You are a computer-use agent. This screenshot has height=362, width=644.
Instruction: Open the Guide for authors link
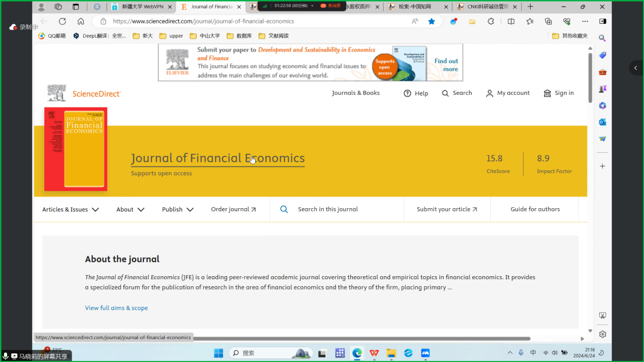click(x=535, y=209)
